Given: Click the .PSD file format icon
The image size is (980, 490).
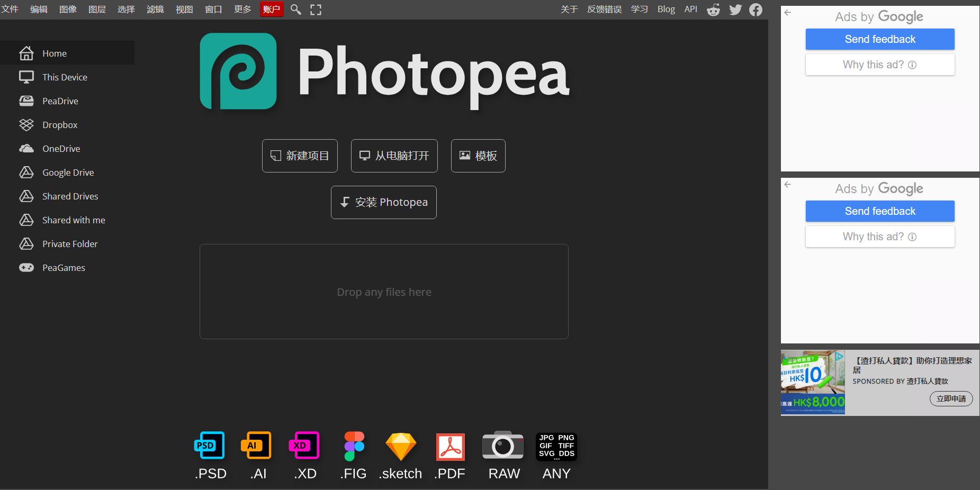Looking at the screenshot, I should click(210, 446).
